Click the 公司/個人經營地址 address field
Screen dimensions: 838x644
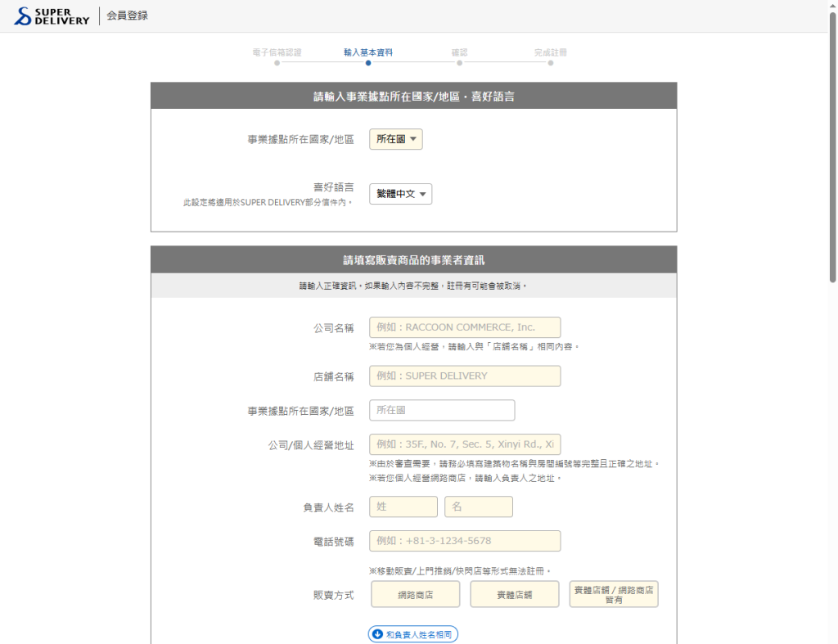pos(465,444)
